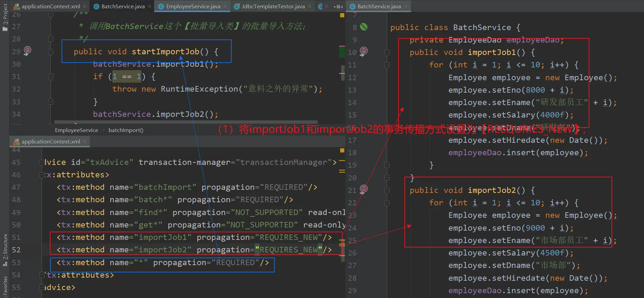Click the gutter icon next to importJob1 method
The height and width of the screenshot is (298, 644).
(x=364, y=51)
